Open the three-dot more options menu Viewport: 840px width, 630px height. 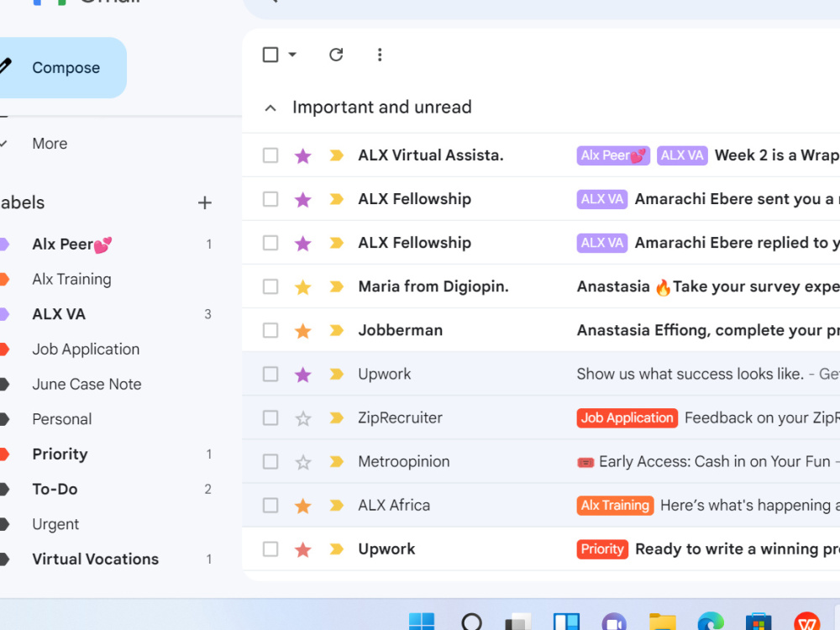pos(380,55)
